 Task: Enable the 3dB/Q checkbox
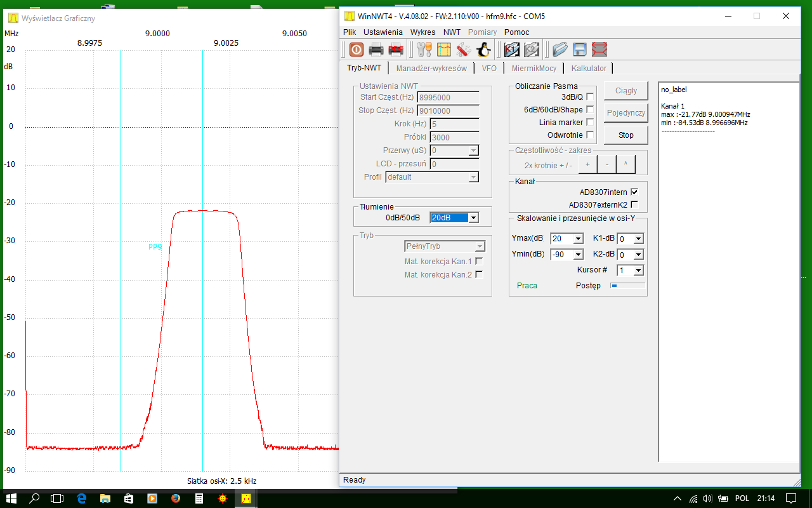click(x=590, y=97)
